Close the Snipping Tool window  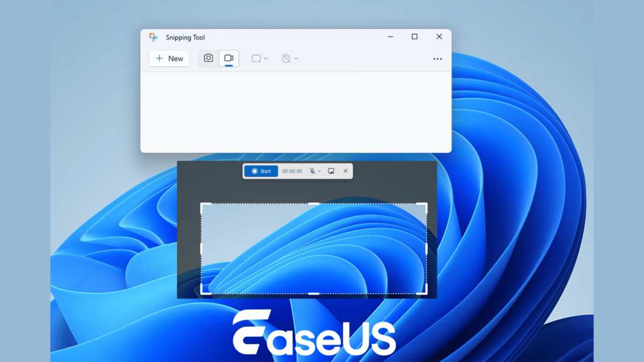[x=439, y=37]
